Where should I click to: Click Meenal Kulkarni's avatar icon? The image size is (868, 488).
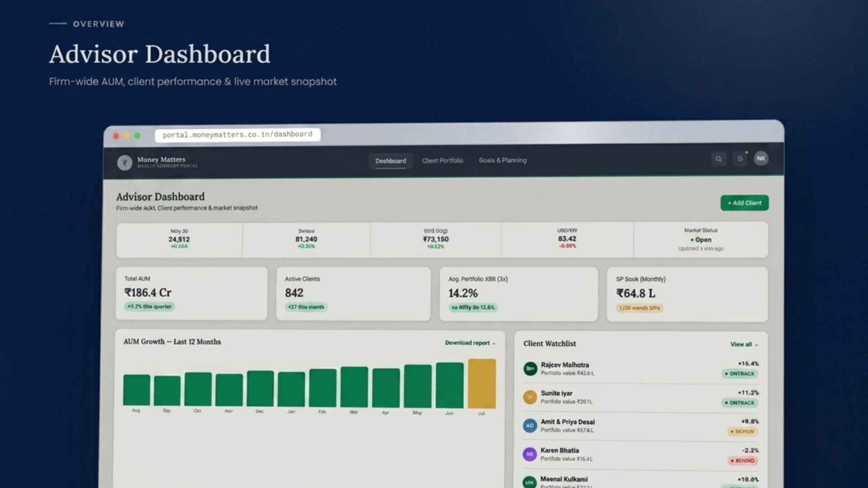529,482
